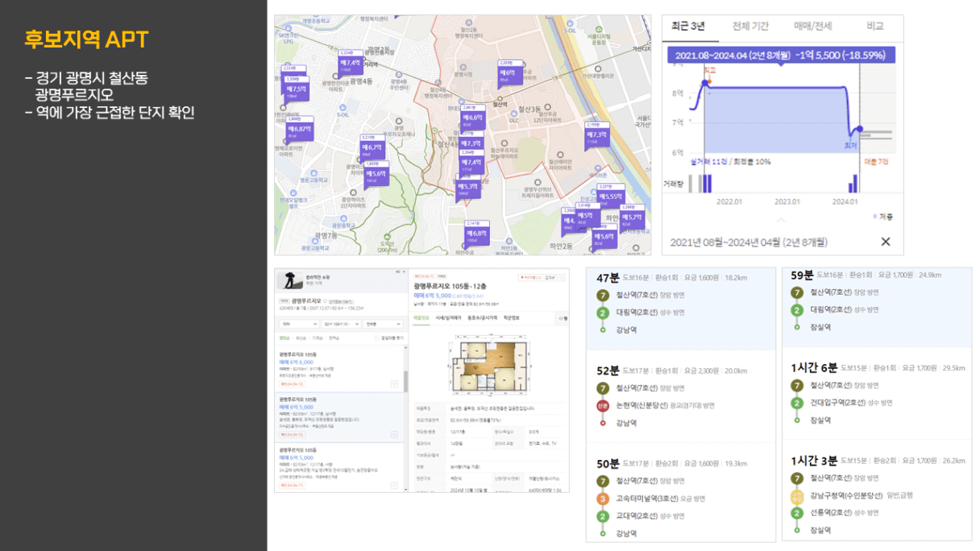Close the price chart date range bar
980x551 pixels.
pyautogui.click(x=886, y=242)
